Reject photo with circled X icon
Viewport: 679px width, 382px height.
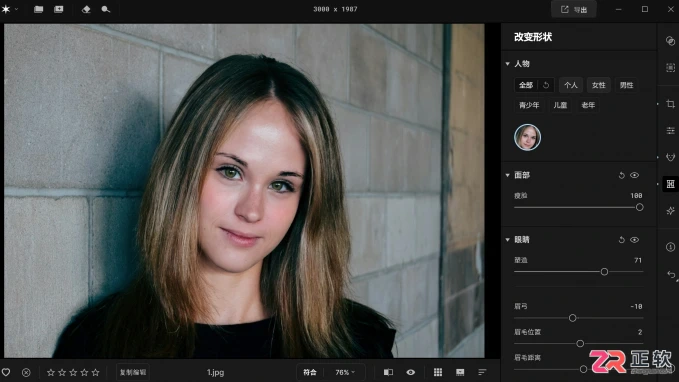(x=26, y=372)
